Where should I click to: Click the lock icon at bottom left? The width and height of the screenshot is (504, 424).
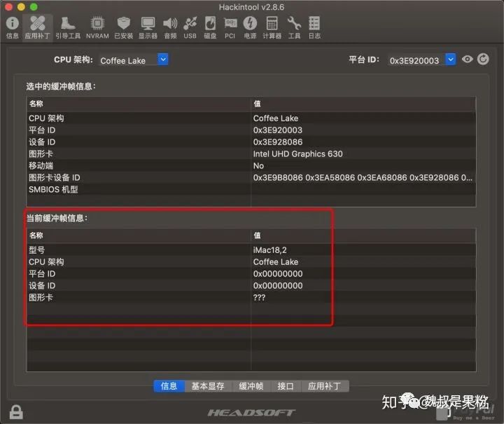tap(16, 412)
